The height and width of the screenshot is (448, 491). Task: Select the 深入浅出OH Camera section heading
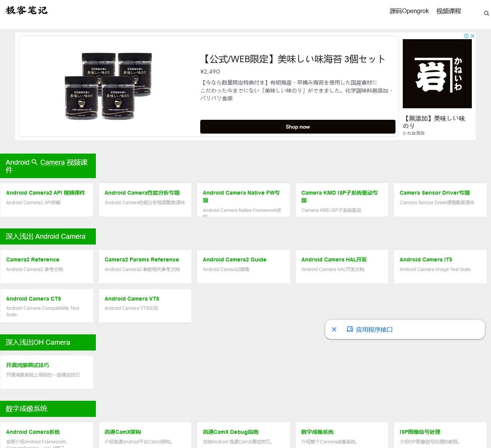[x=48, y=342]
